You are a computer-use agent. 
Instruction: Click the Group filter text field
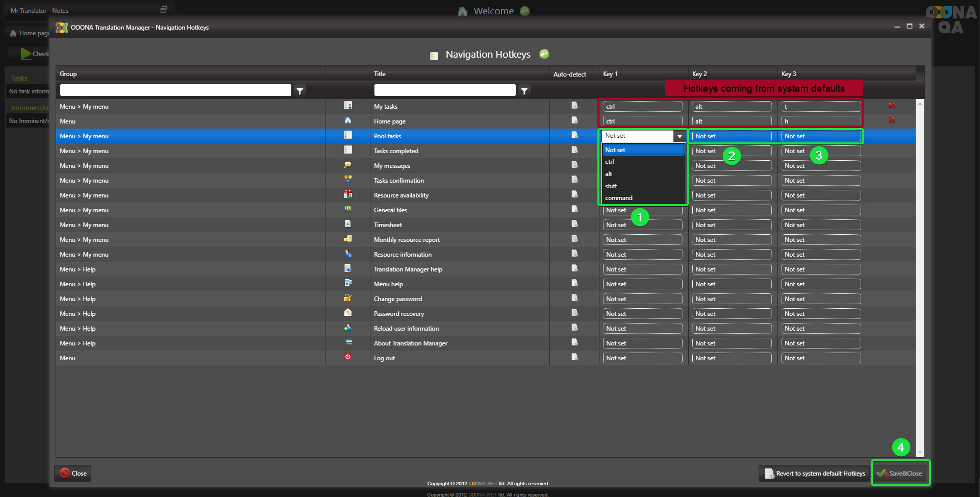coord(175,90)
